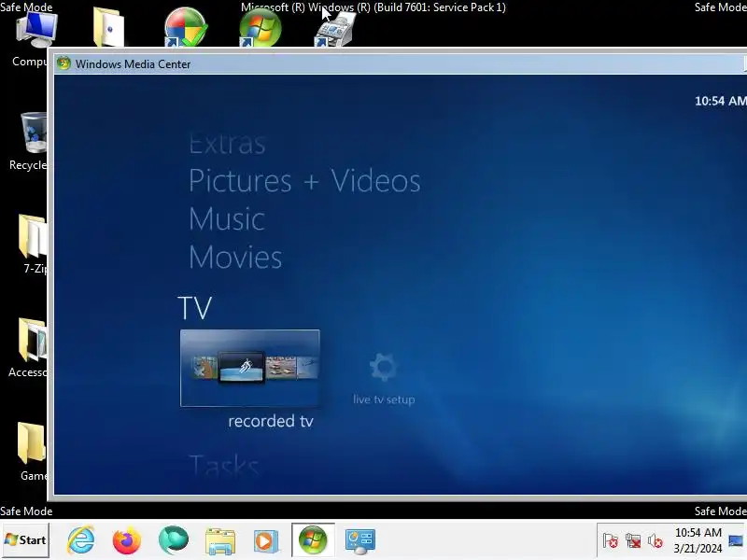747x560 pixels.
Task: Select the TV heading in Media Center
Action: (195, 308)
